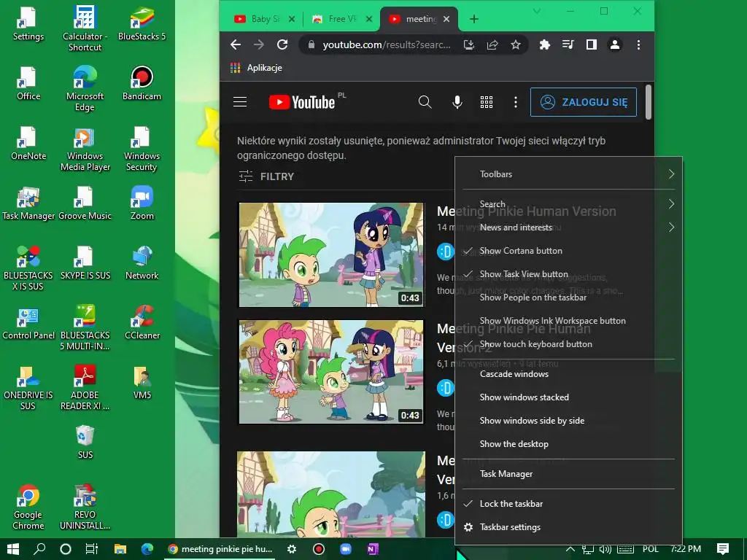Select the Bandicam desktop icon

pyautogui.click(x=142, y=84)
